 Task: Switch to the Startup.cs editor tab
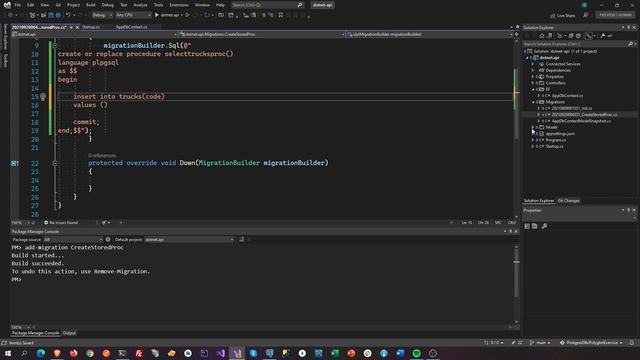click(91, 27)
